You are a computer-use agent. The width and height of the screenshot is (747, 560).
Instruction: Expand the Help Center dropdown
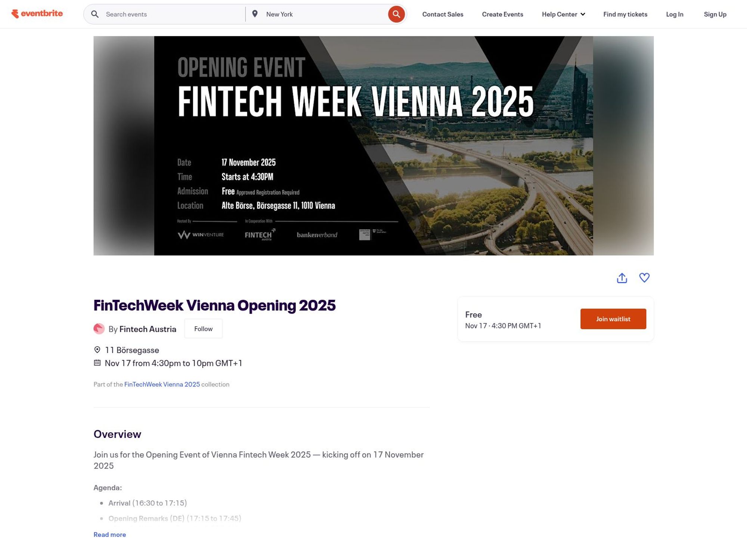point(563,14)
